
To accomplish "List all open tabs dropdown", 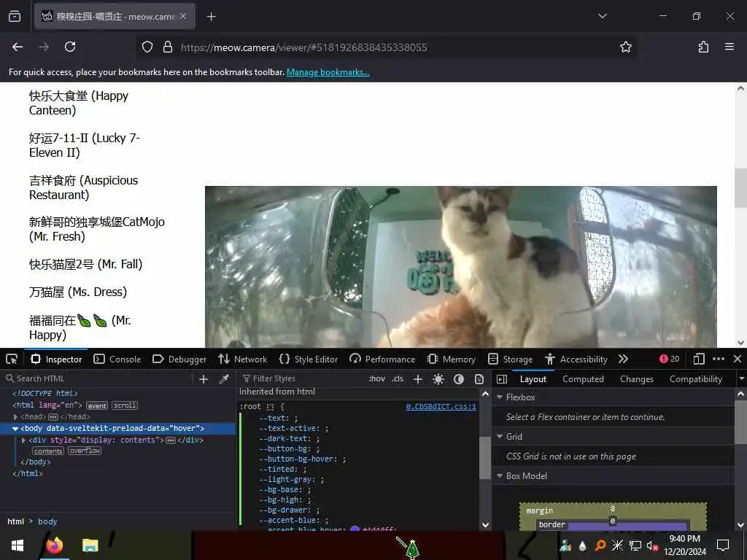I will (x=603, y=16).
